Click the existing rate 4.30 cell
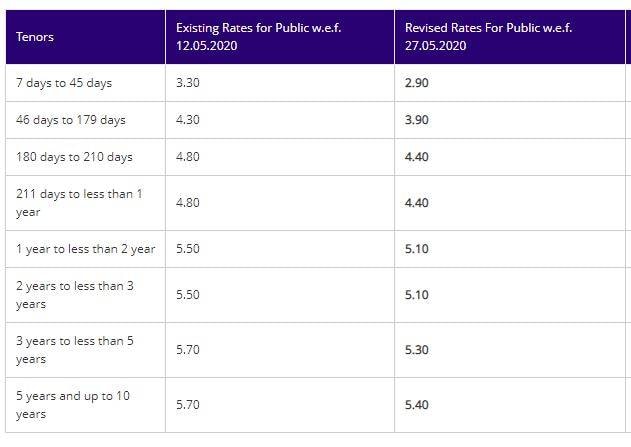 pos(188,120)
